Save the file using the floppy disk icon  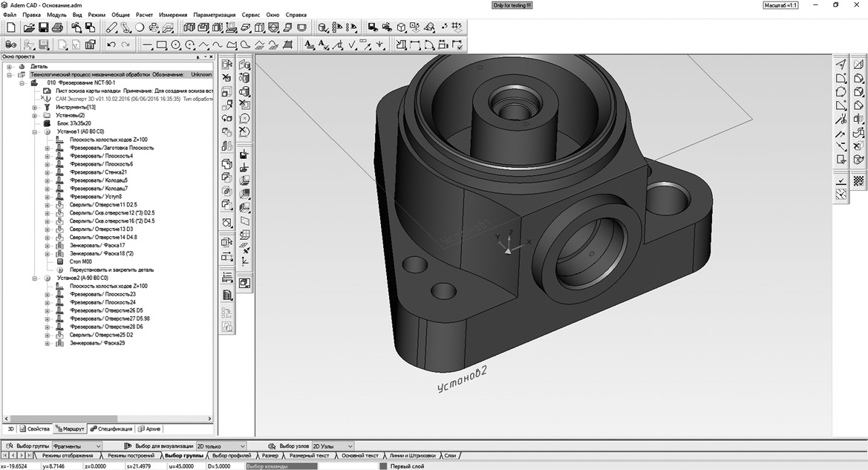(x=44, y=27)
